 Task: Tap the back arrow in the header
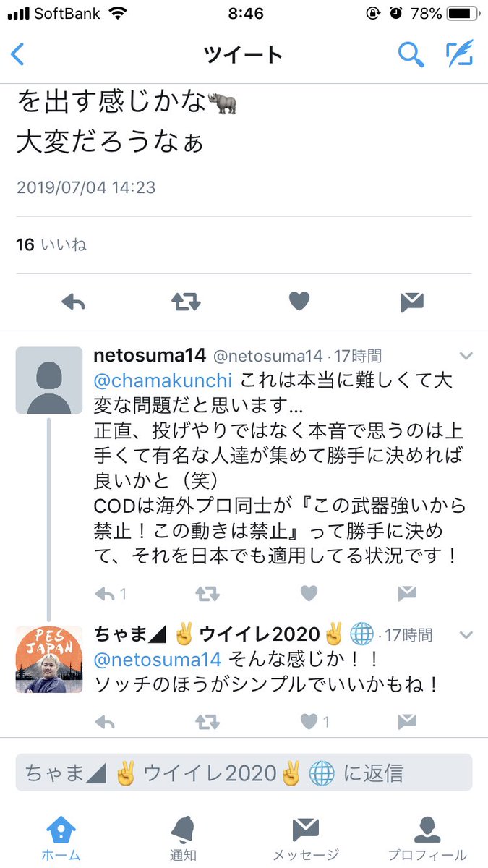pyautogui.click(x=17, y=54)
